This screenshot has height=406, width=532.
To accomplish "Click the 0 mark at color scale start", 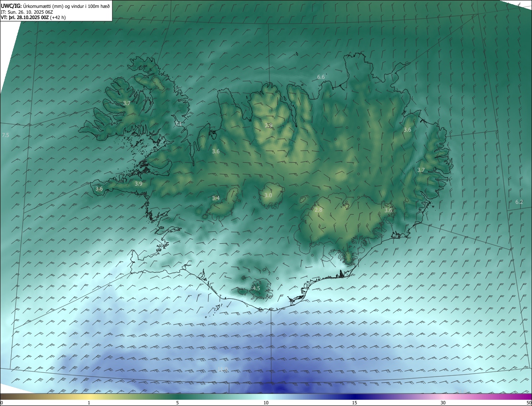I will (2, 403).
